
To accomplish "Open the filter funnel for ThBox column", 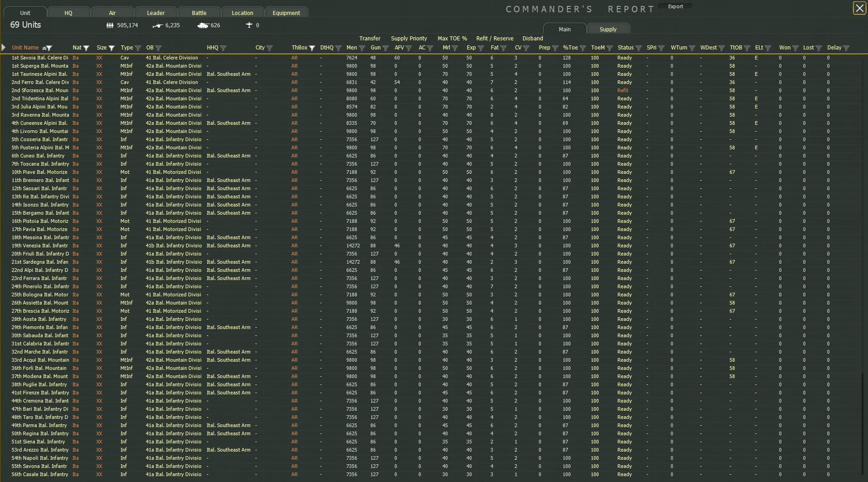I will (x=312, y=48).
